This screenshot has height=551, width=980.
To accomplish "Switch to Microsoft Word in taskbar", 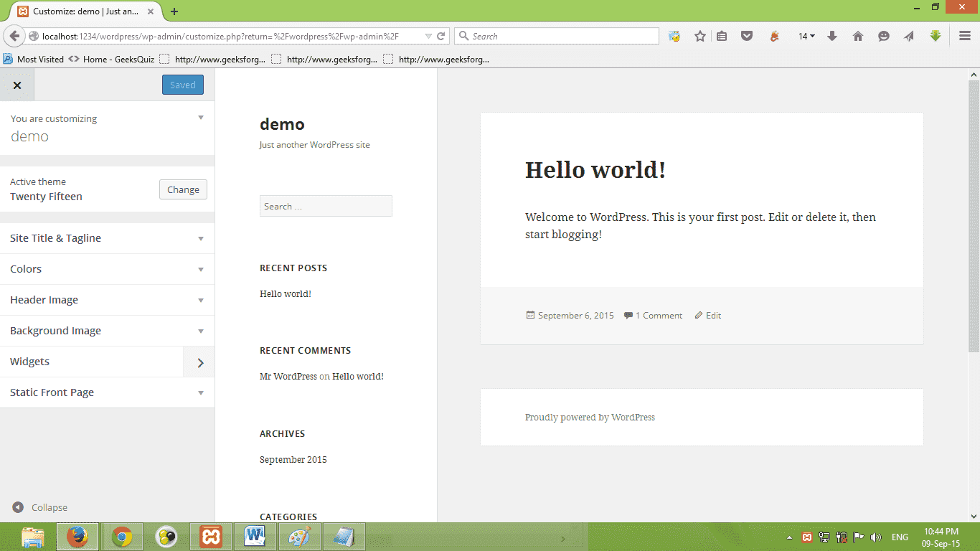I will 255,537.
